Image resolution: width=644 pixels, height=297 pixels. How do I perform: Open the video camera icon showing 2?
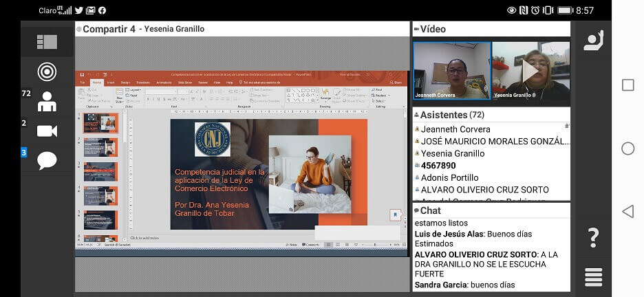(x=47, y=131)
